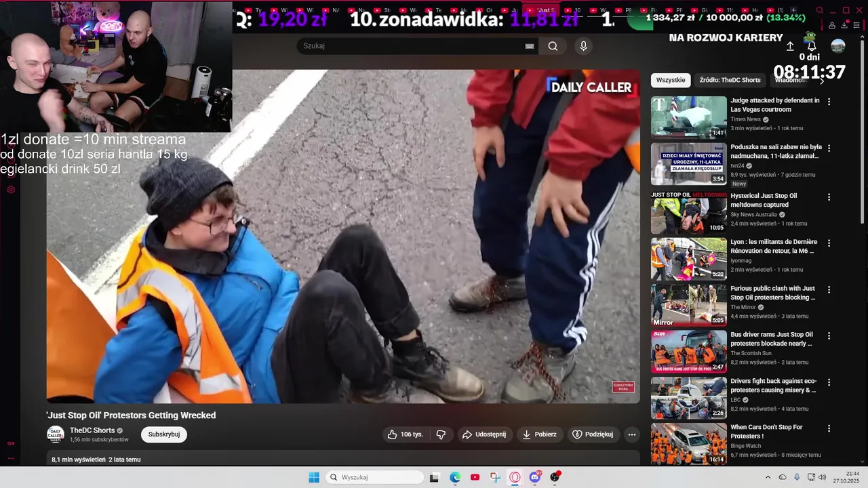This screenshot has width=868, height=488.
Task: Click TheDC Shorts channel avatar
Action: click(56, 434)
